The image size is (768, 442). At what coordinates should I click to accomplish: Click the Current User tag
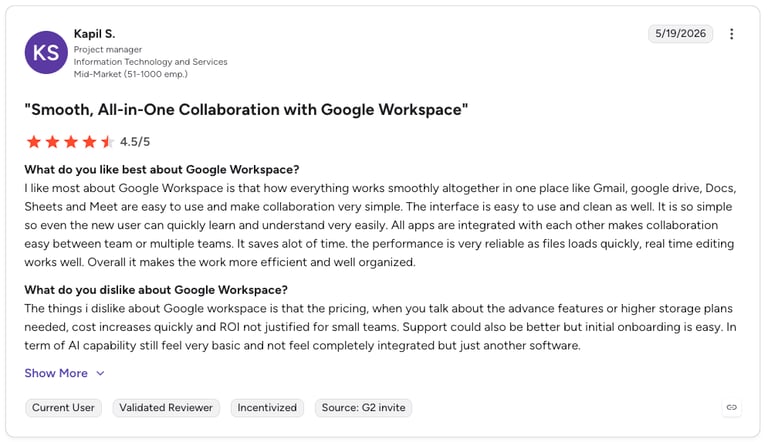[x=63, y=408]
